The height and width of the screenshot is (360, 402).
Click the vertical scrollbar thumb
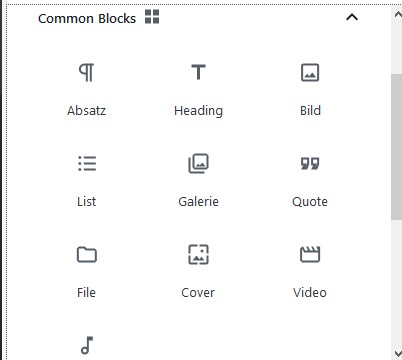[396, 147]
